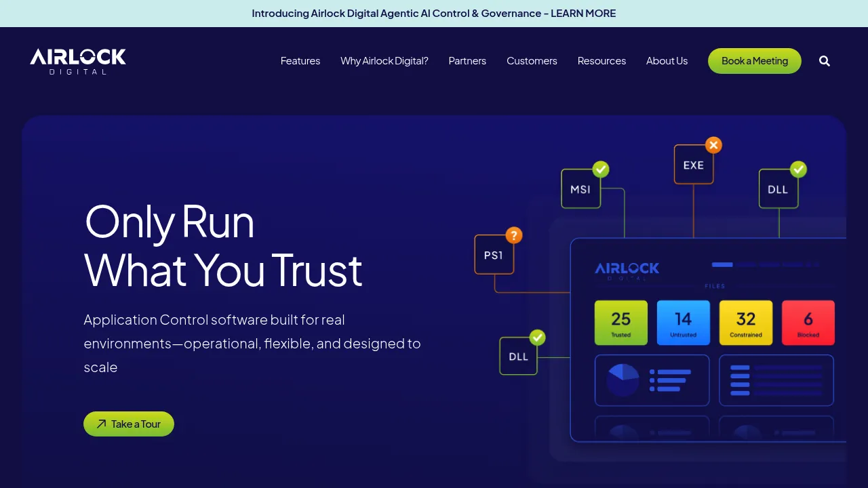Visit the About Us navigation link

coord(667,61)
